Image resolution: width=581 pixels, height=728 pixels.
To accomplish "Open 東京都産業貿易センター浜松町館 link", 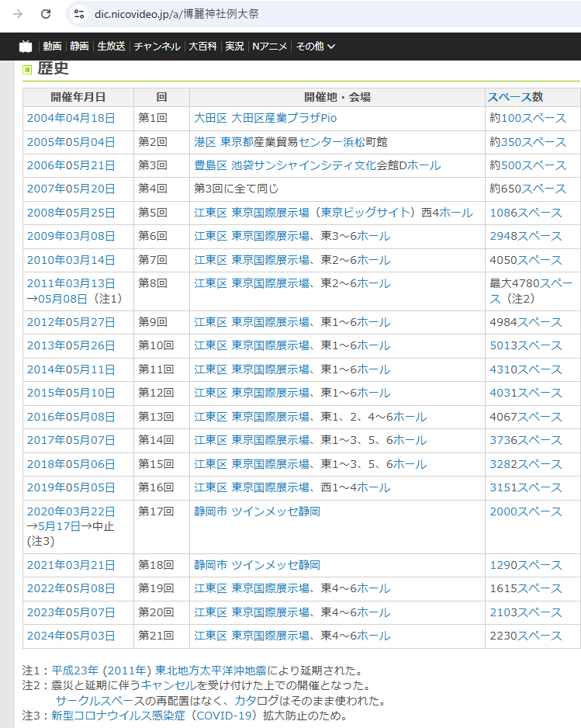I will click(303, 142).
